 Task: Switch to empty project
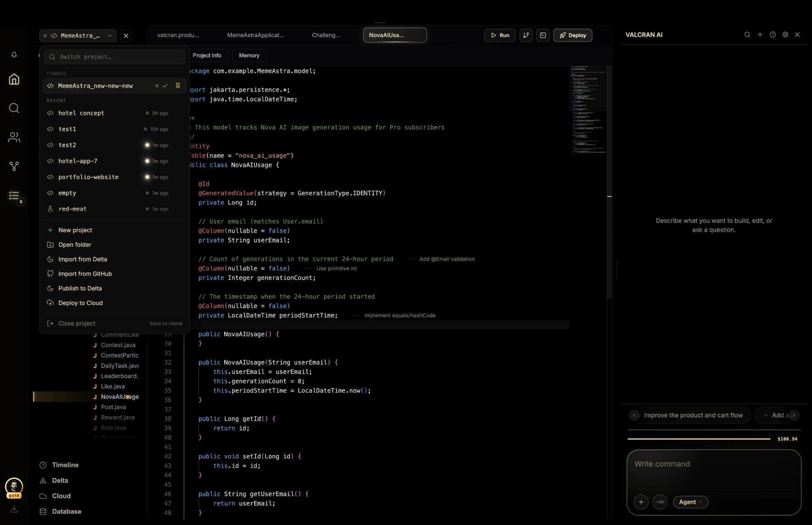[x=114, y=193]
